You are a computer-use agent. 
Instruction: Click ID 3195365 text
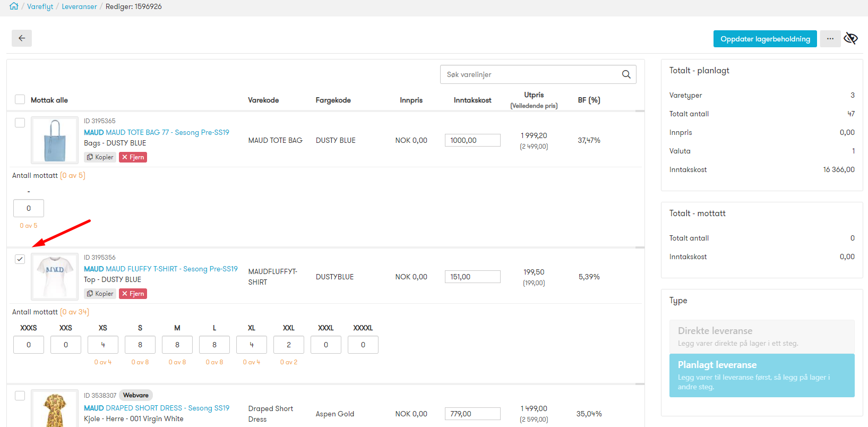click(x=100, y=121)
